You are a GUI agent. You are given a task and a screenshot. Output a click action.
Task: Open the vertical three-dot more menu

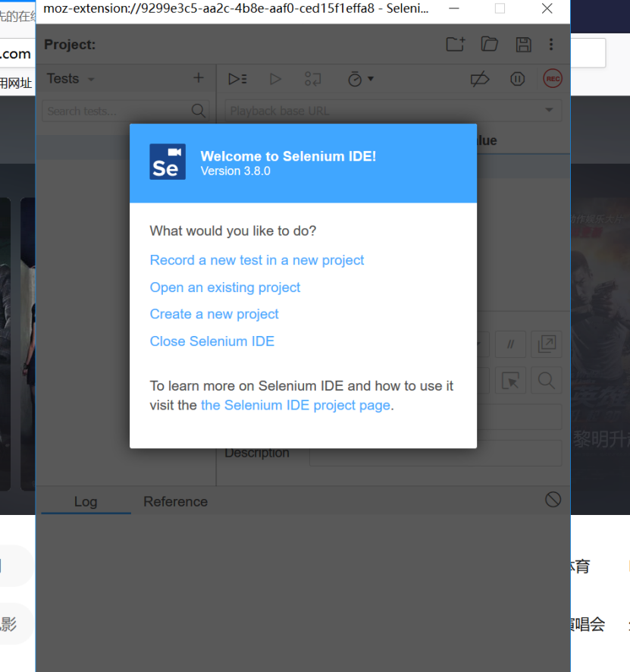pyautogui.click(x=551, y=44)
